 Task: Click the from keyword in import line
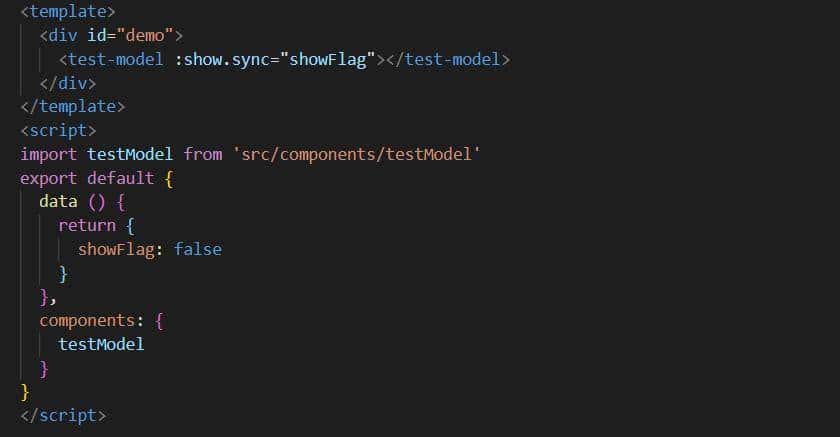pos(203,154)
